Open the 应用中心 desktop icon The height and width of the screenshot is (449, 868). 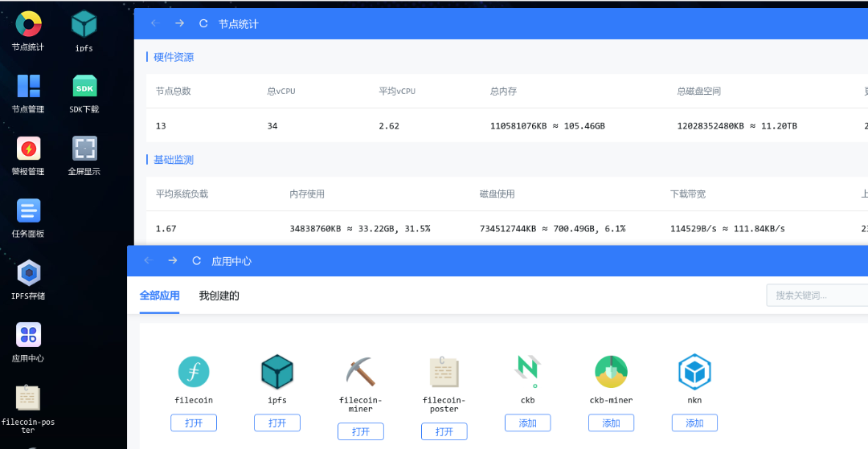[28, 342]
